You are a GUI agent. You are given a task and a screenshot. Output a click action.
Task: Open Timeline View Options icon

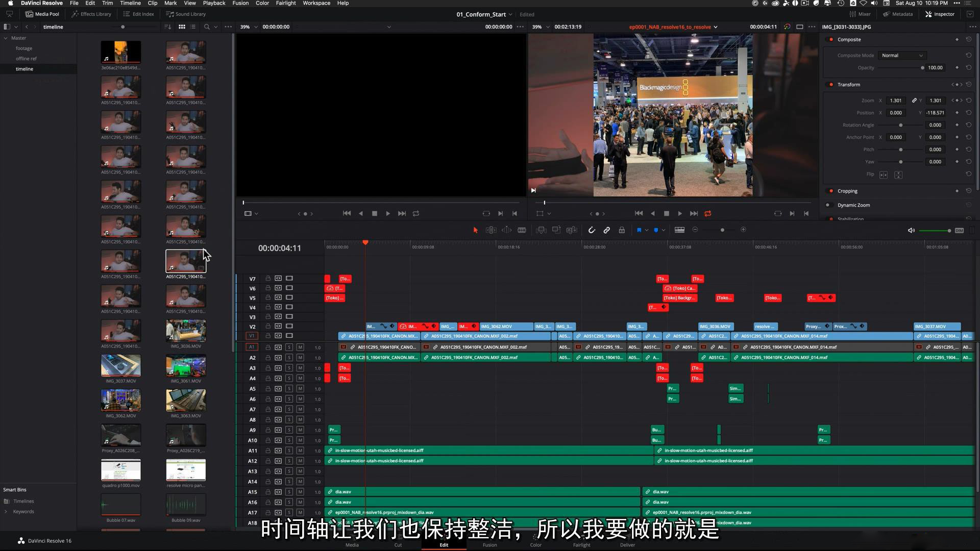click(x=679, y=230)
